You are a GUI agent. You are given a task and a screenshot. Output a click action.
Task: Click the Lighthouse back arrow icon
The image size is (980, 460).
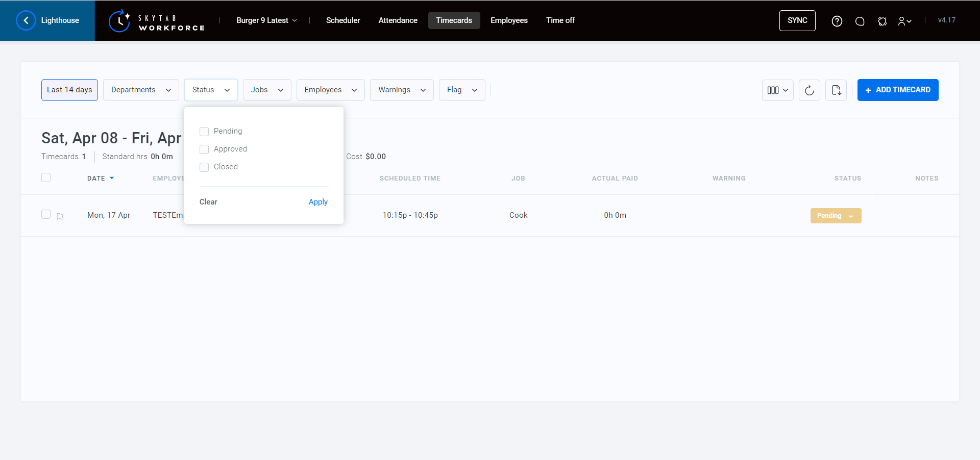coord(26,20)
